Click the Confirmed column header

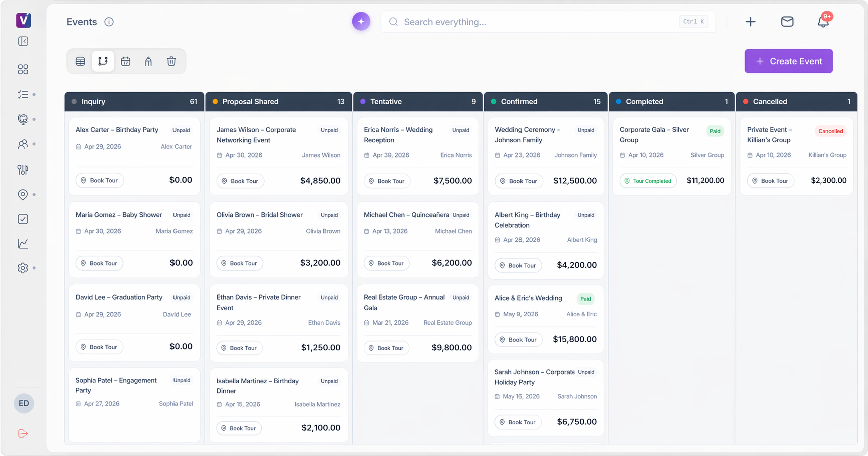(x=546, y=101)
